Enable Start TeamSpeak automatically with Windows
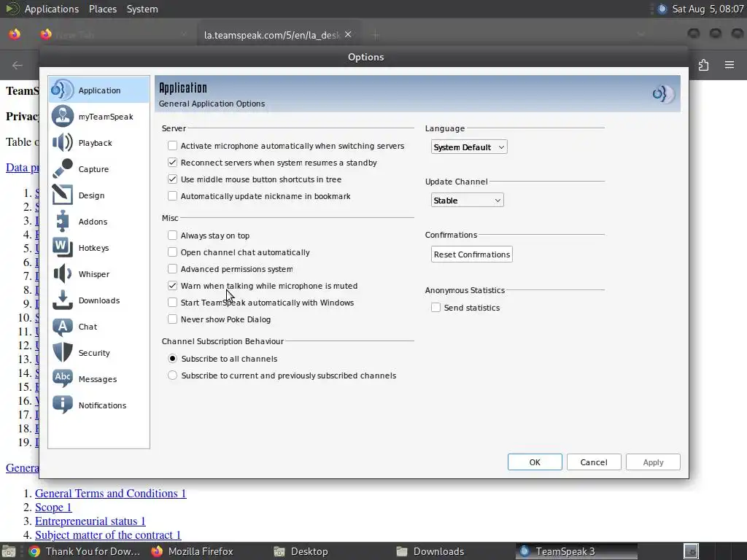The image size is (747, 560). [x=172, y=302]
